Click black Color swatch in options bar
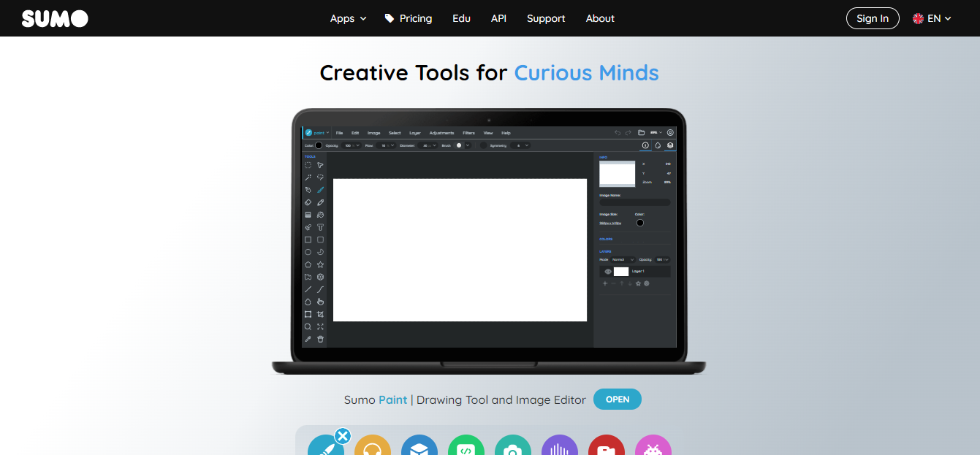The height and width of the screenshot is (455, 980). pos(319,145)
